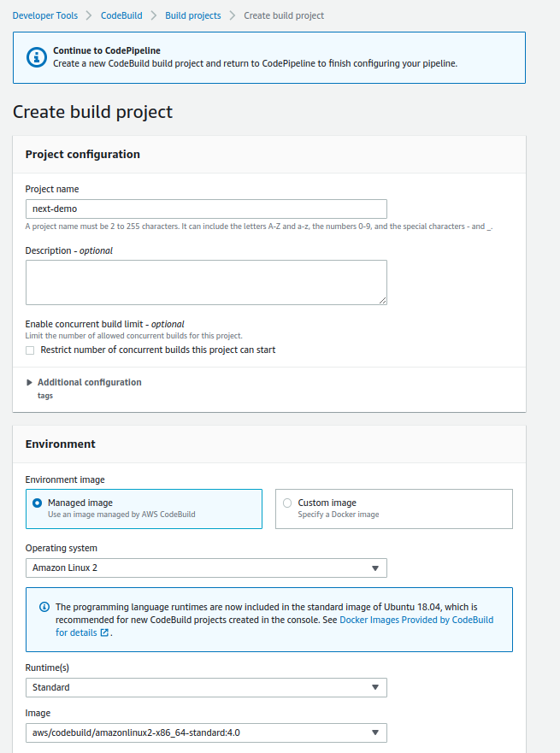The image size is (560, 753).
Task: Click the info icon in Ubuntu runtime notice
Action: click(44, 607)
